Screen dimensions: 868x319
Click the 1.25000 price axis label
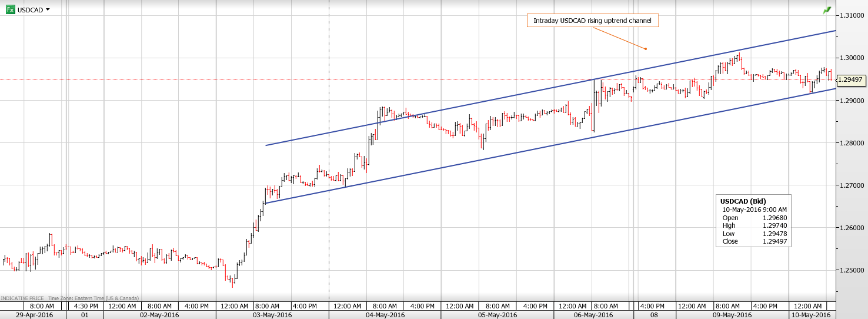[852, 270]
